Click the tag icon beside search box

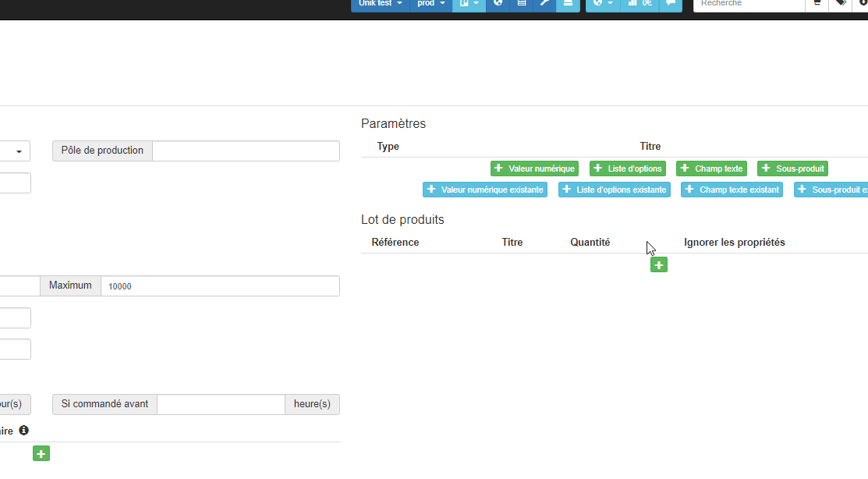[x=840, y=4]
